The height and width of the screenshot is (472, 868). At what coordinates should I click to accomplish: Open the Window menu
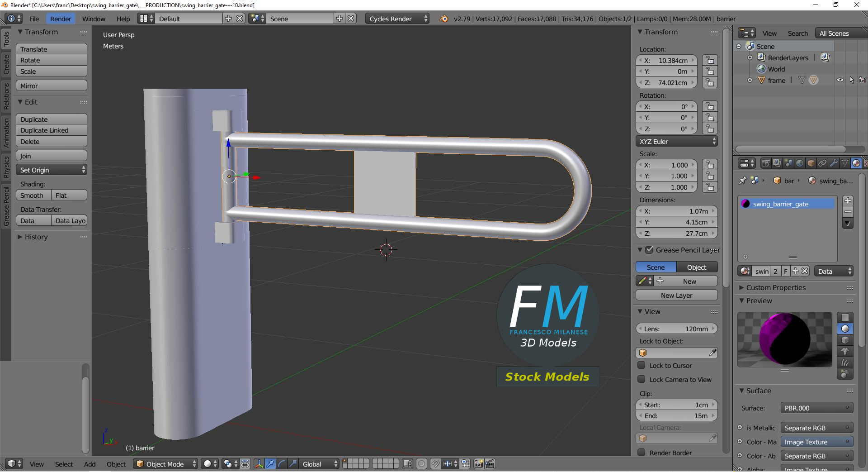(x=94, y=19)
